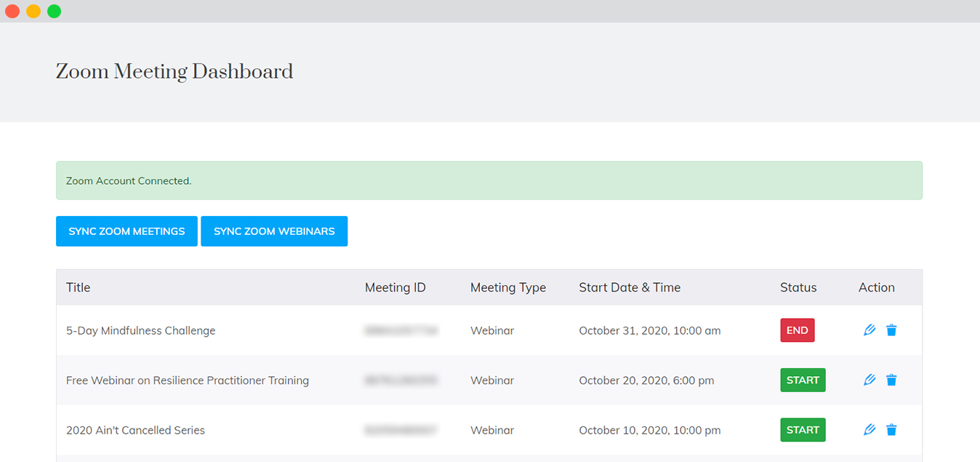Viewport: 980px width, 462px height.
Task: Click the Start Date & Time header
Action: tap(630, 287)
